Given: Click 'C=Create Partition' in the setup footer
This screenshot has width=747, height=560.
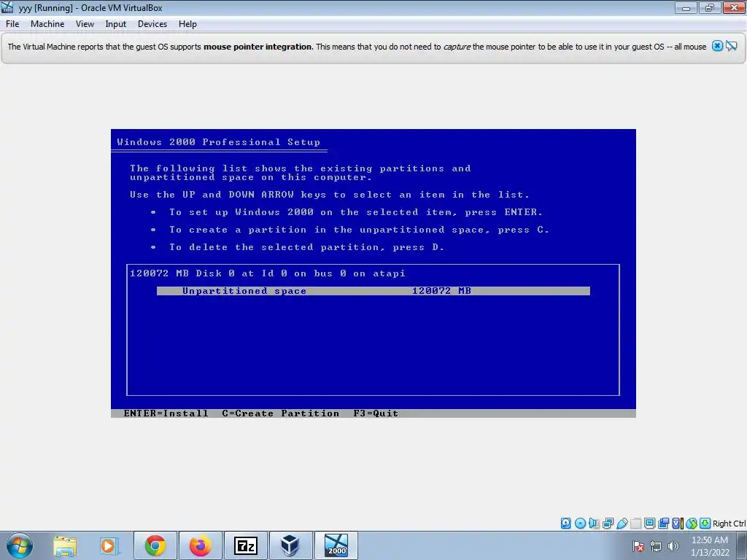Looking at the screenshot, I should (x=281, y=413).
